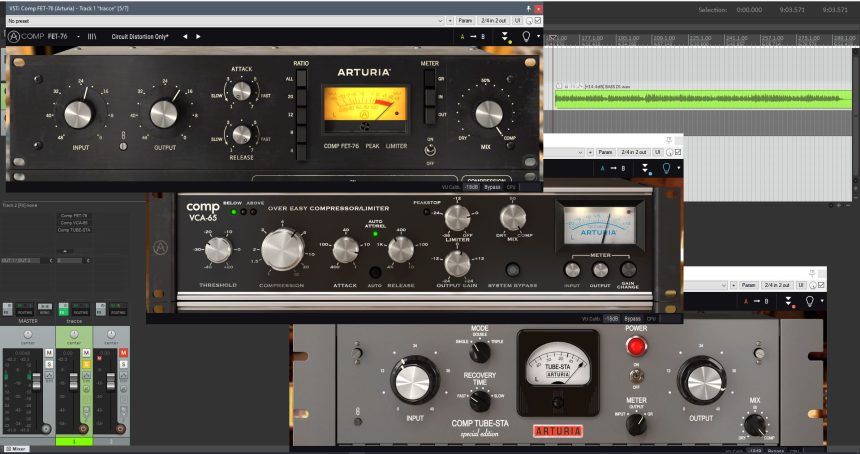Open the Circuit Distortion Only preset name menu
860x454 pixels.
point(141,37)
